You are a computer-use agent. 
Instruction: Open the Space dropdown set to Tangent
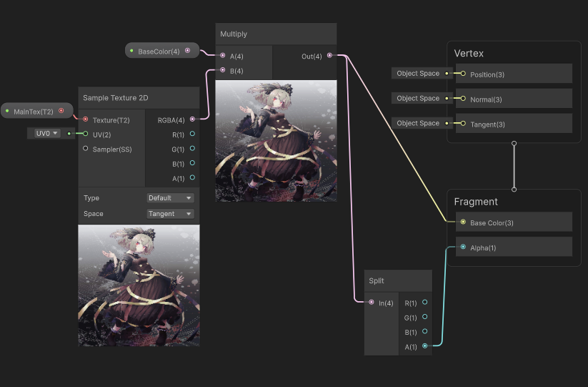pyautogui.click(x=170, y=214)
